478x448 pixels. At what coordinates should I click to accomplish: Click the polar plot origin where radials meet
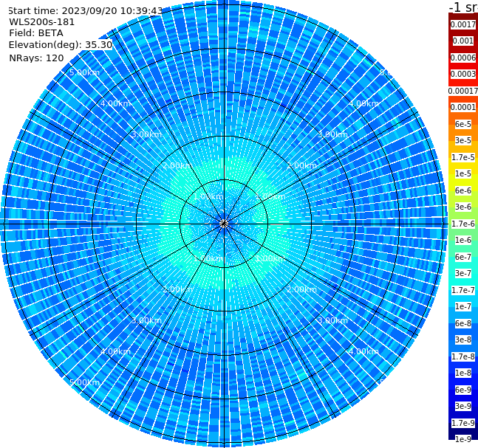(x=224, y=224)
